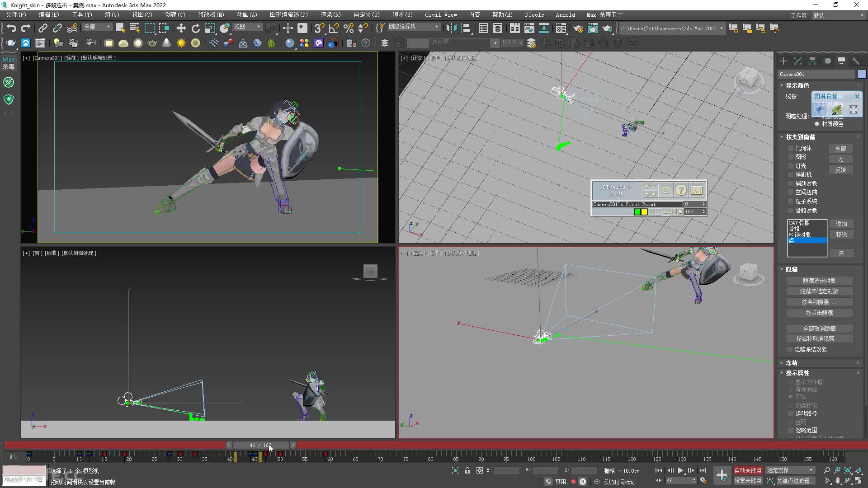Open the Edit menu
The height and width of the screenshot is (488, 868).
[49, 15]
